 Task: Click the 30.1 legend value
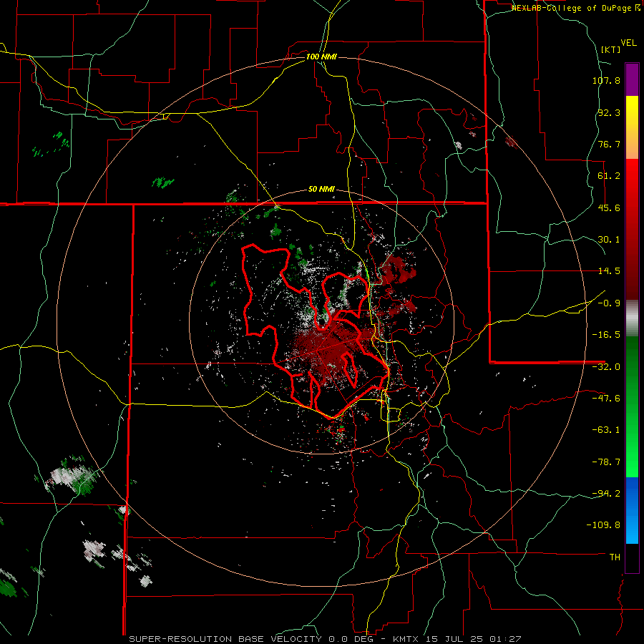coord(609,240)
